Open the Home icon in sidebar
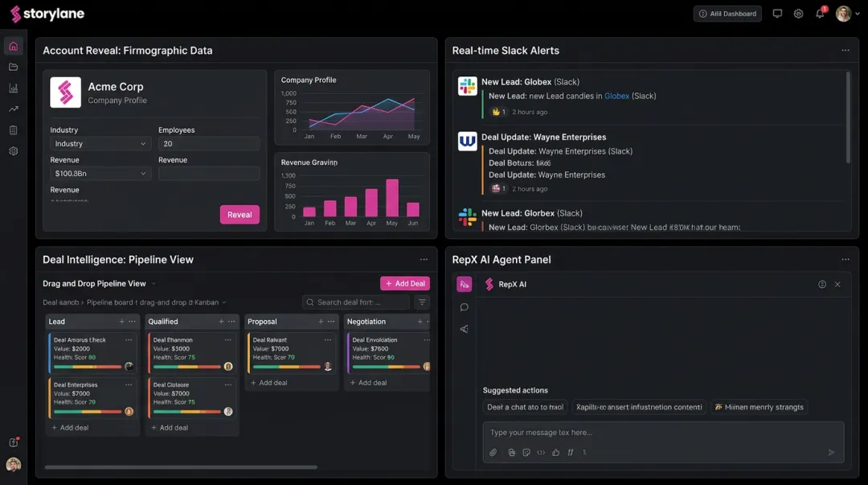 14,46
